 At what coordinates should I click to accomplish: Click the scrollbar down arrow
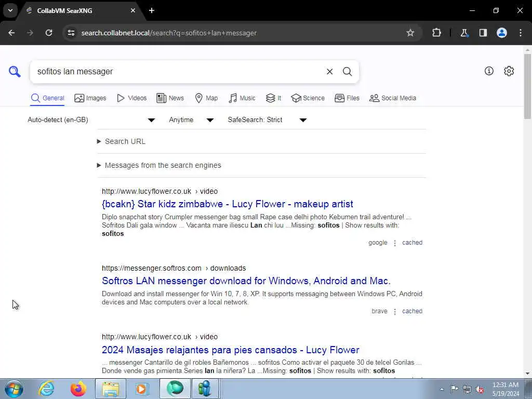coord(527,374)
